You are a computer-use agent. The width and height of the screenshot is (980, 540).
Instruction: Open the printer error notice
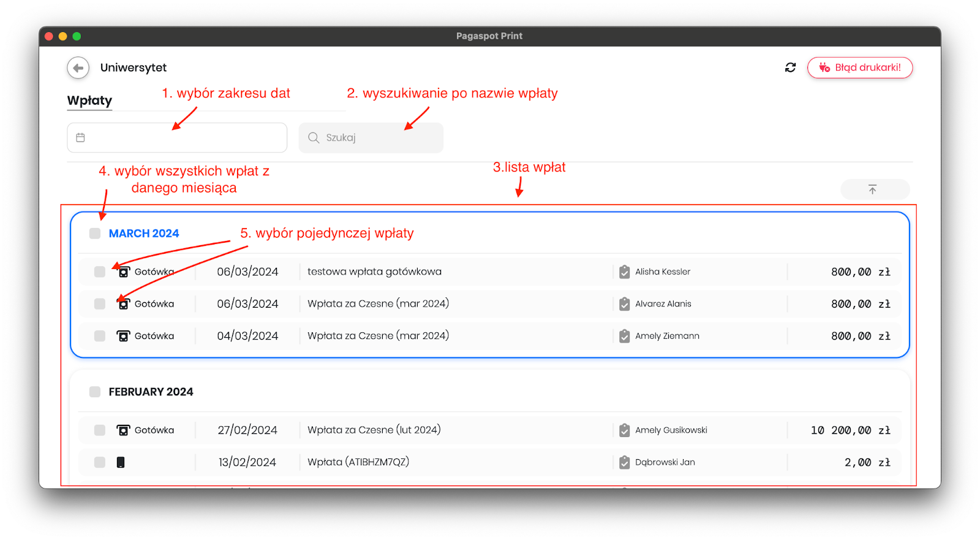coord(860,67)
